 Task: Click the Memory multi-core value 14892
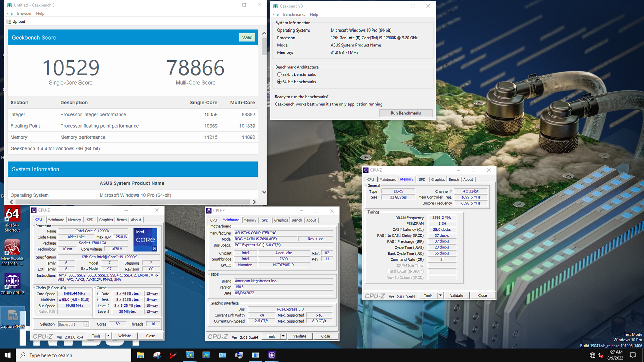pyautogui.click(x=248, y=137)
